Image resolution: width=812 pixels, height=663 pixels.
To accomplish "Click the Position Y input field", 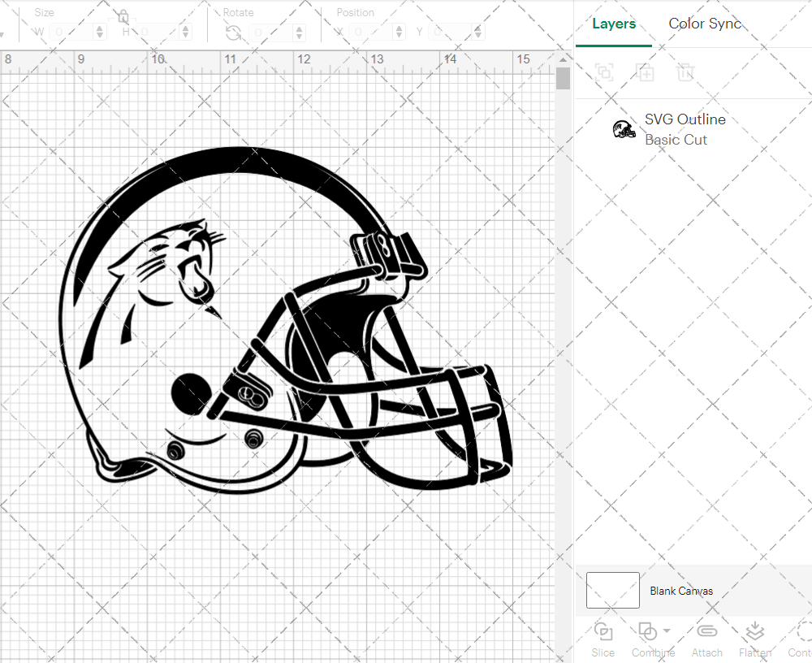I will coord(451,32).
